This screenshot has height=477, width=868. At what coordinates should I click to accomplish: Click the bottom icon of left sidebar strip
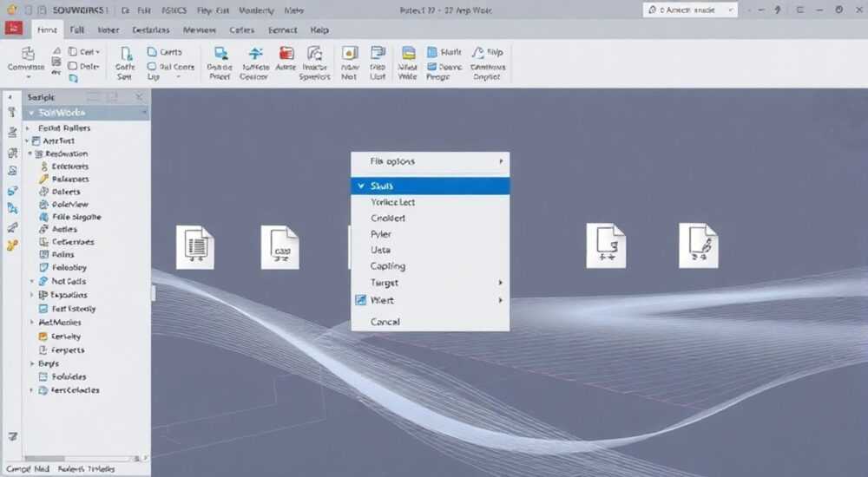coord(12,436)
